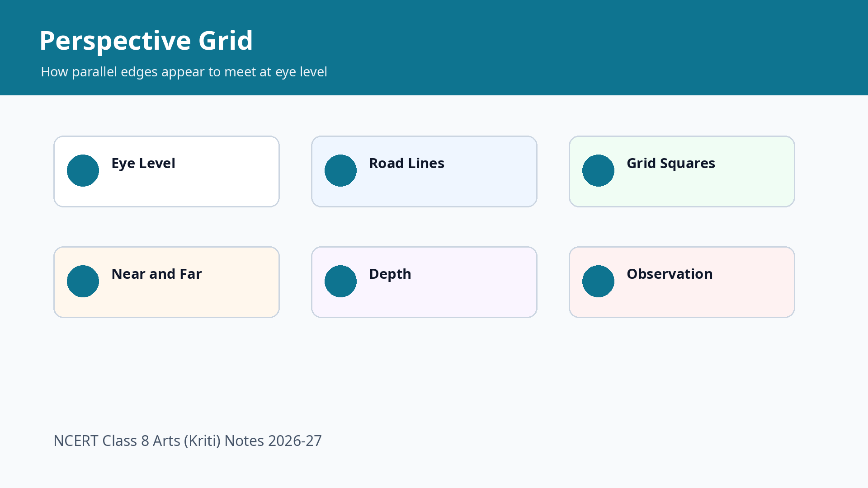Click the teal circle beside Eye Level

(x=83, y=170)
